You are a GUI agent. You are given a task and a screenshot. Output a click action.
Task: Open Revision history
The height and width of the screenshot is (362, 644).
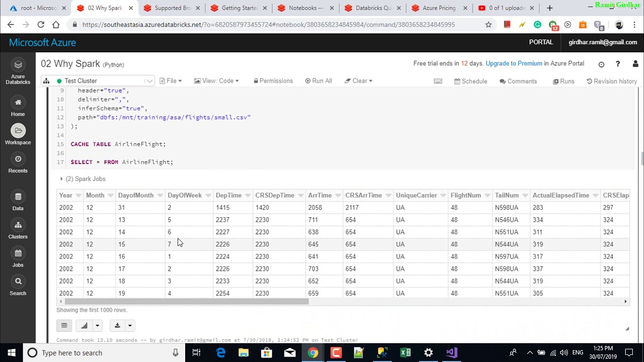point(612,81)
